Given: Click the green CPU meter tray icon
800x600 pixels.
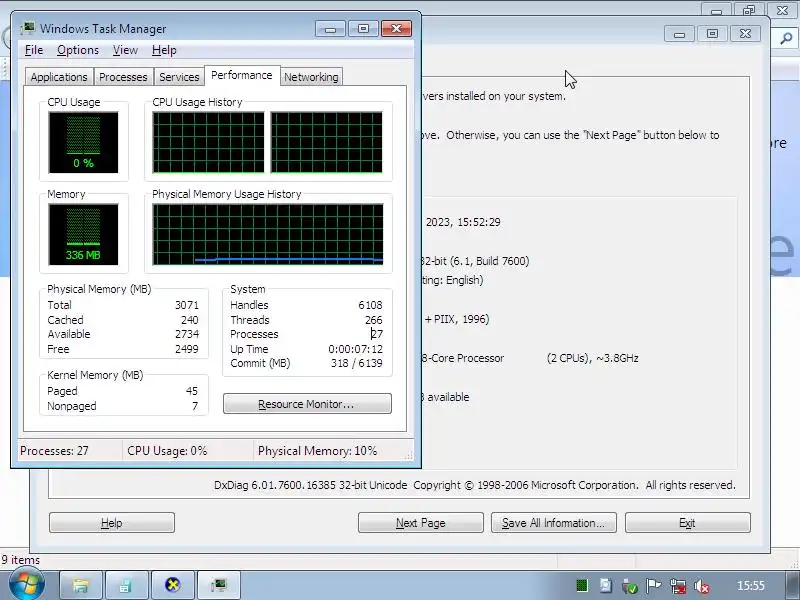Looking at the screenshot, I should [x=582, y=586].
